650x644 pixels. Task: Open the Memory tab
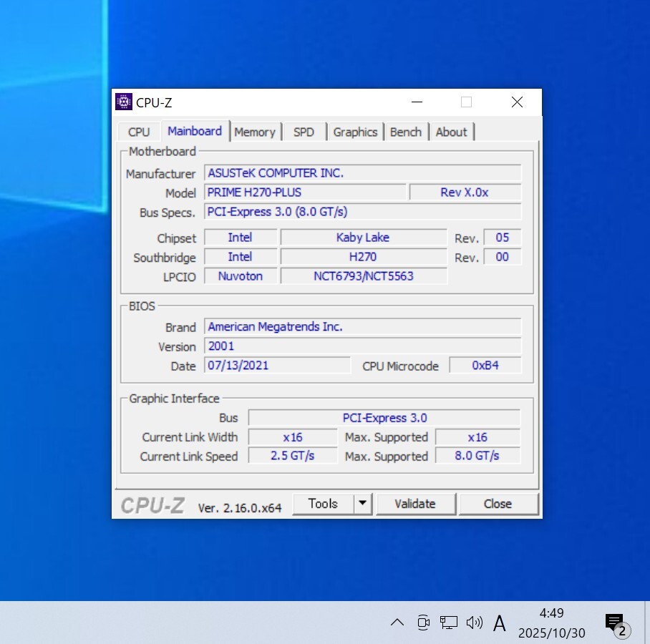tap(254, 132)
